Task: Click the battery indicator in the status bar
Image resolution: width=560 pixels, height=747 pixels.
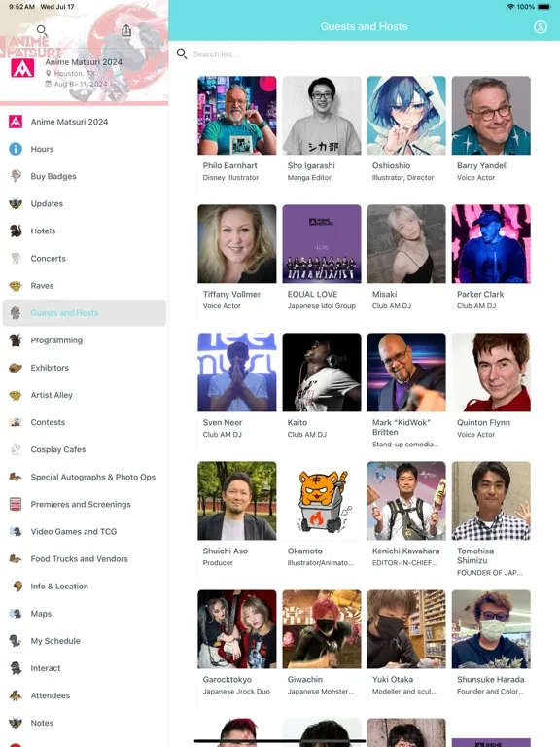Action: click(x=544, y=7)
